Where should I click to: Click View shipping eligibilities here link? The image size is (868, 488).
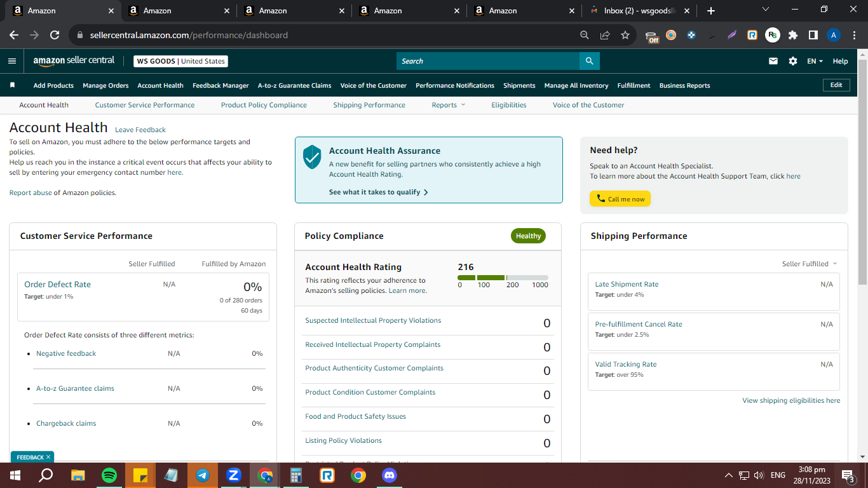(791, 400)
